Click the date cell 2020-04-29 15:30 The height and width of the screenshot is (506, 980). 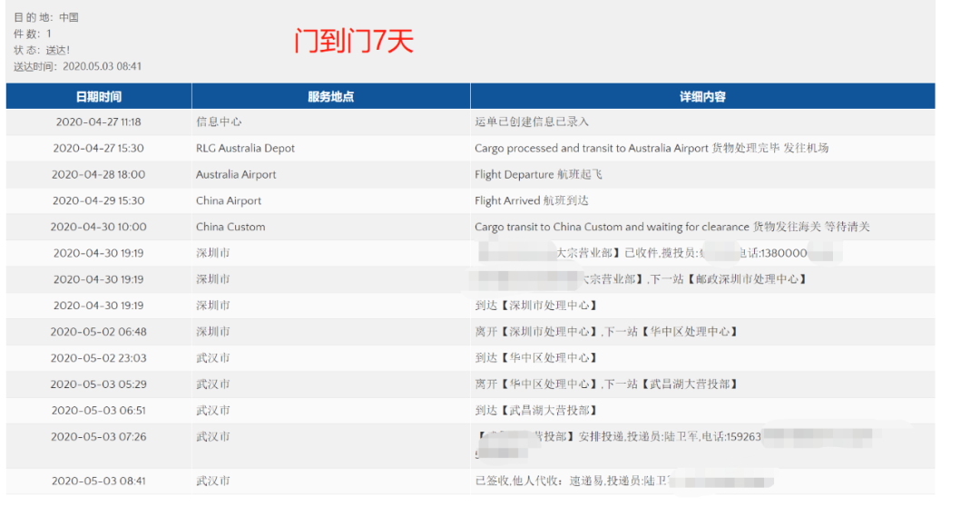[x=99, y=200]
